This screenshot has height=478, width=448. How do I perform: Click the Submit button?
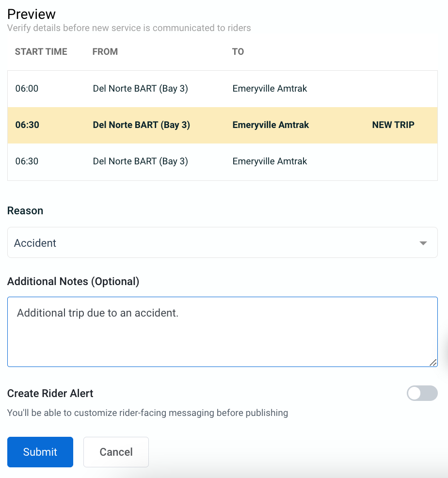(x=40, y=452)
